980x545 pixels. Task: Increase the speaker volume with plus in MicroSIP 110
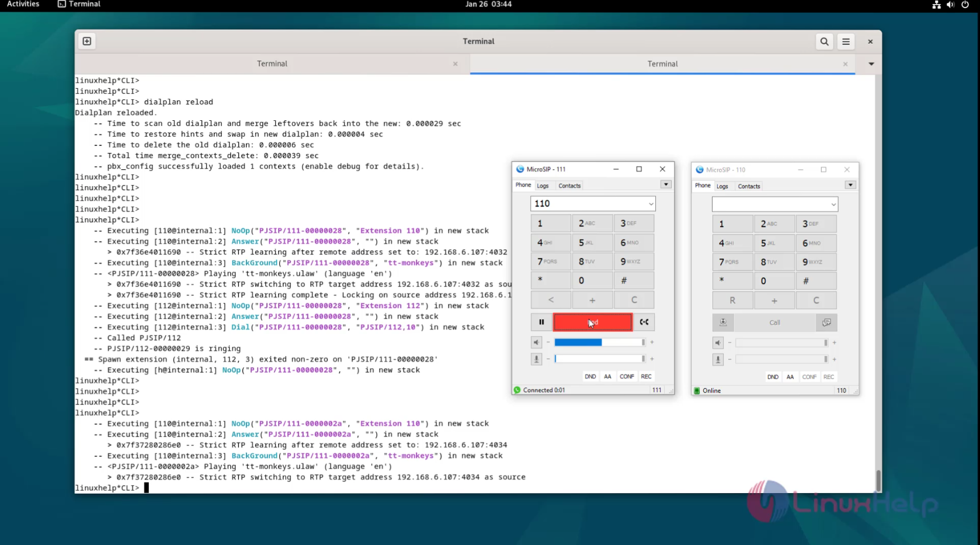tap(834, 343)
